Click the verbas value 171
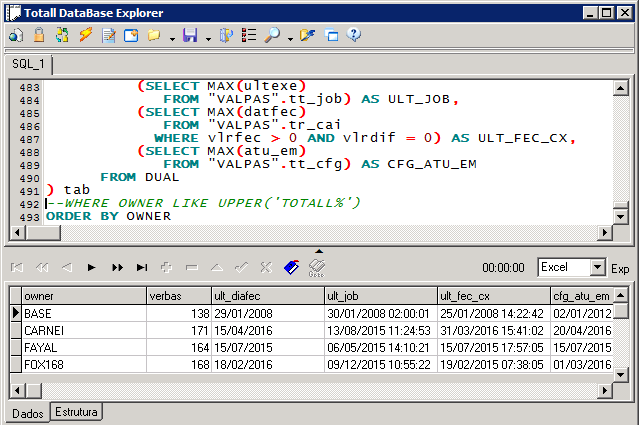Viewport: 639px width, 425px height. (179, 330)
